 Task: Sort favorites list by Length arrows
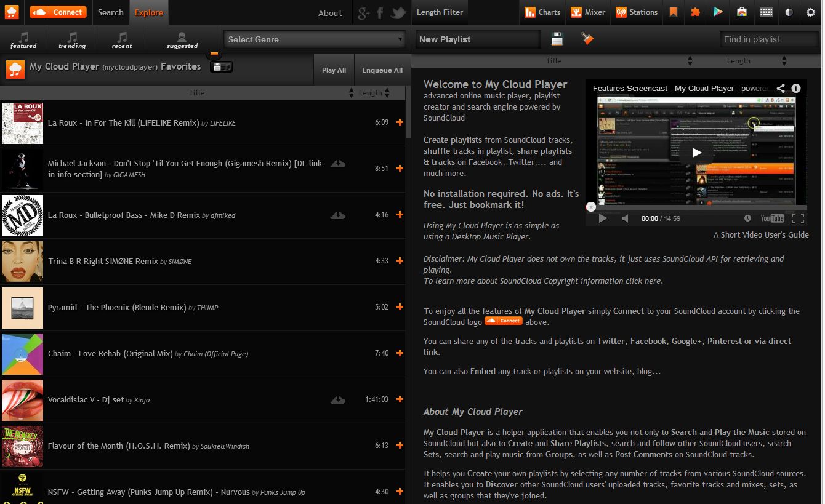(x=387, y=93)
